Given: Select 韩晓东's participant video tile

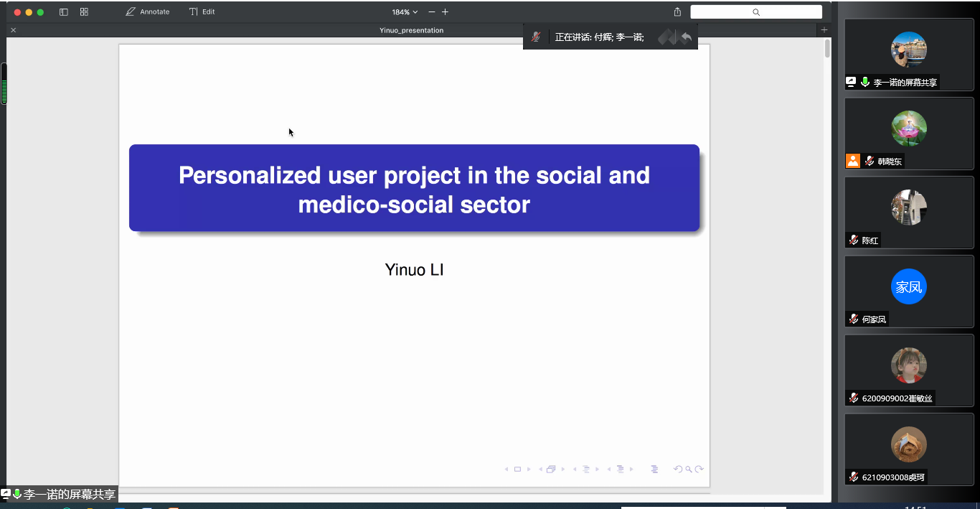Looking at the screenshot, I should click(909, 134).
